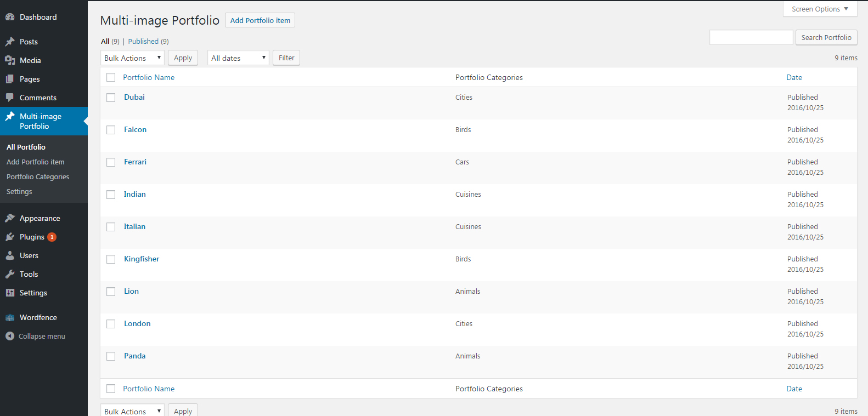Click the bottom Apply button
The width and height of the screenshot is (868, 416).
(x=183, y=411)
